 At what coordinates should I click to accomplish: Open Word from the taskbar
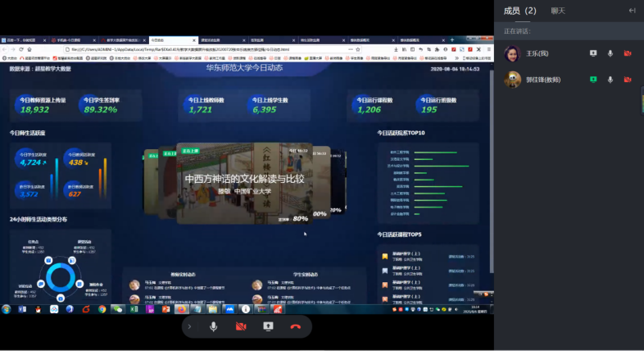[22, 309]
